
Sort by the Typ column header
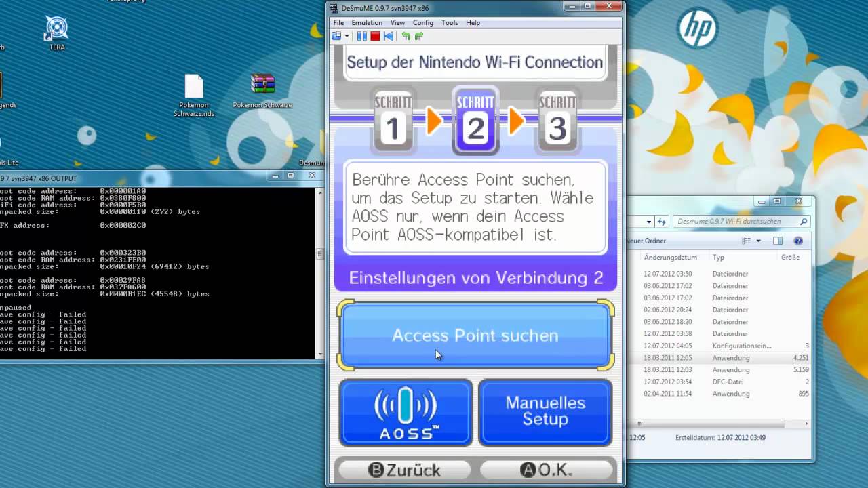point(718,258)
